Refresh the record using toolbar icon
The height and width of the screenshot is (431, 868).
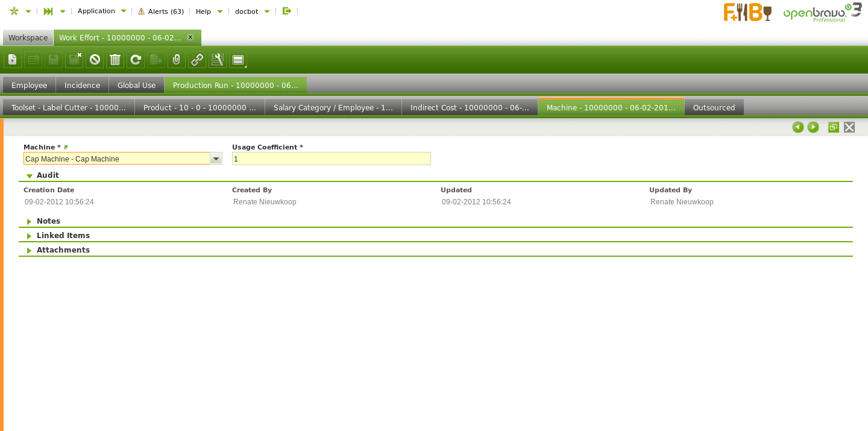(136, 60)
